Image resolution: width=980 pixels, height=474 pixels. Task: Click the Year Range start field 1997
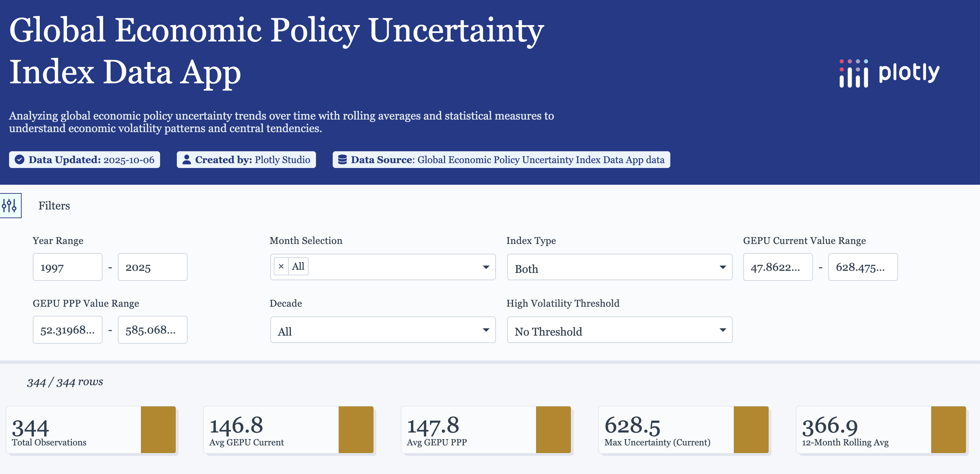click(x=67, y=267)
